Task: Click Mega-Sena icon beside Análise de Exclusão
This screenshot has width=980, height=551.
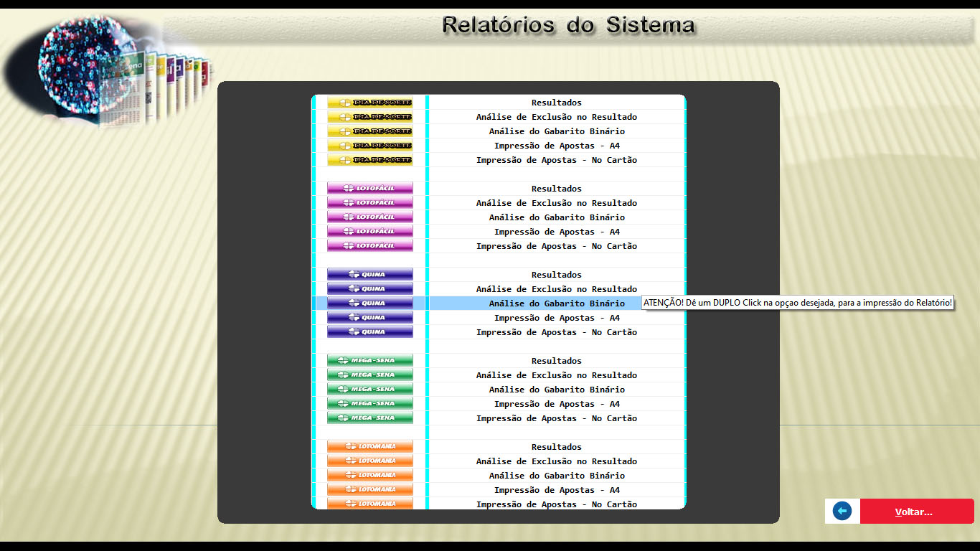Action: click(x=370, y=375)
